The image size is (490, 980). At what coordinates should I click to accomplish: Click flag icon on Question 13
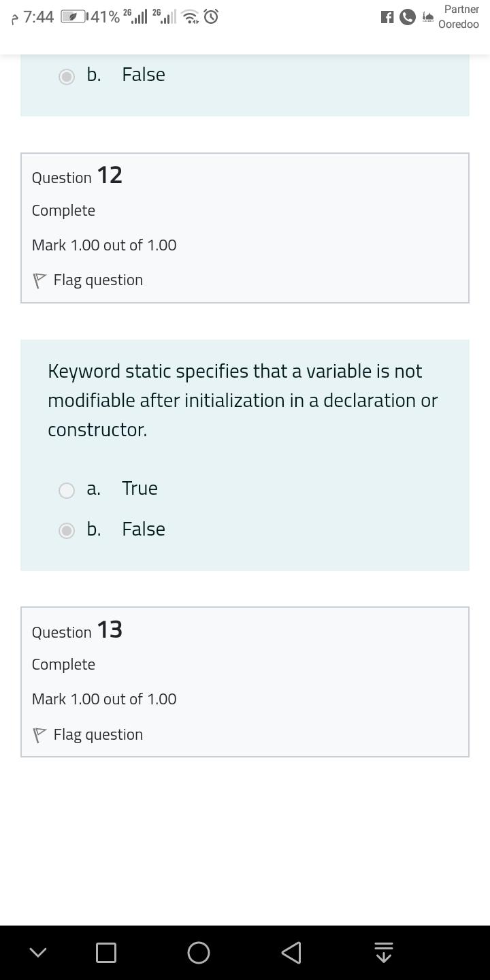[x=39, y=735]
